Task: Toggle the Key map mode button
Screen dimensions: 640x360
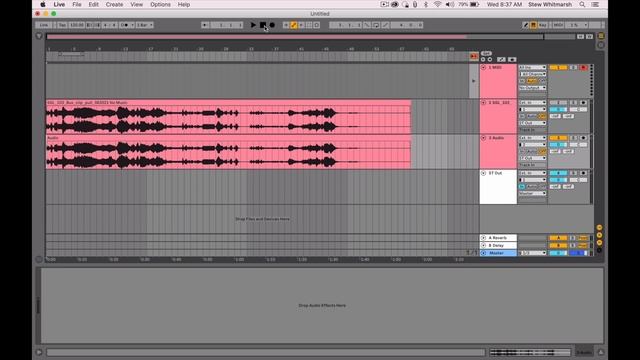Action: click(542, 25)
